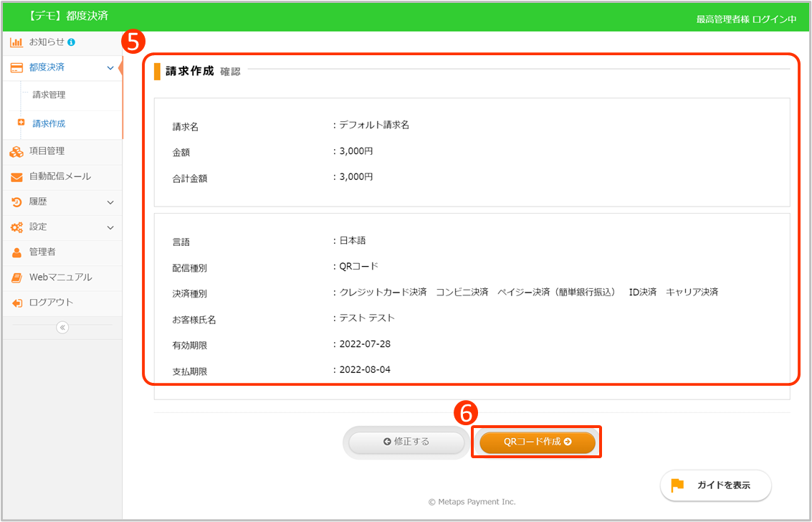This screenshot has width=812, height=522.
Task: Show the guide via ガイドを表示
Action: [x=715, y=485]
